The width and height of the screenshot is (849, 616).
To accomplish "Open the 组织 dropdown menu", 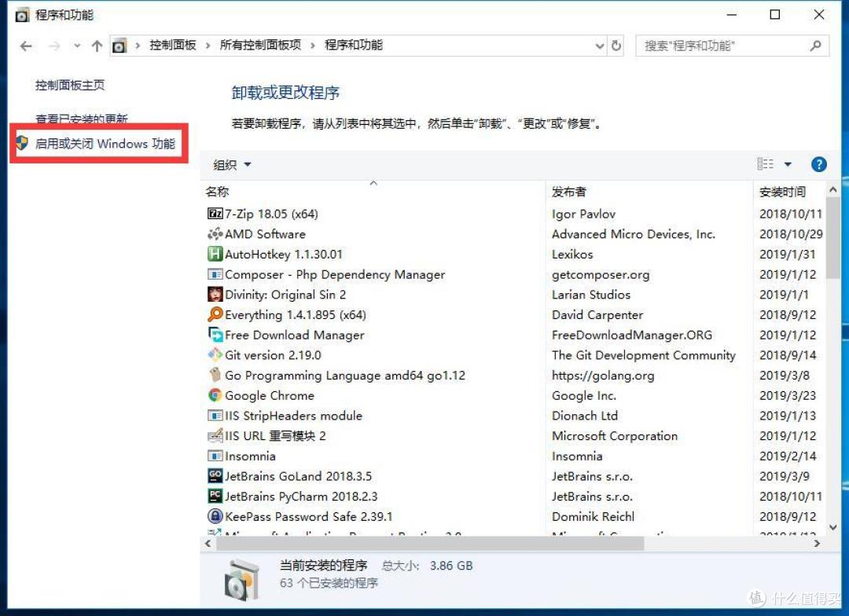I will tap(231, 165).
